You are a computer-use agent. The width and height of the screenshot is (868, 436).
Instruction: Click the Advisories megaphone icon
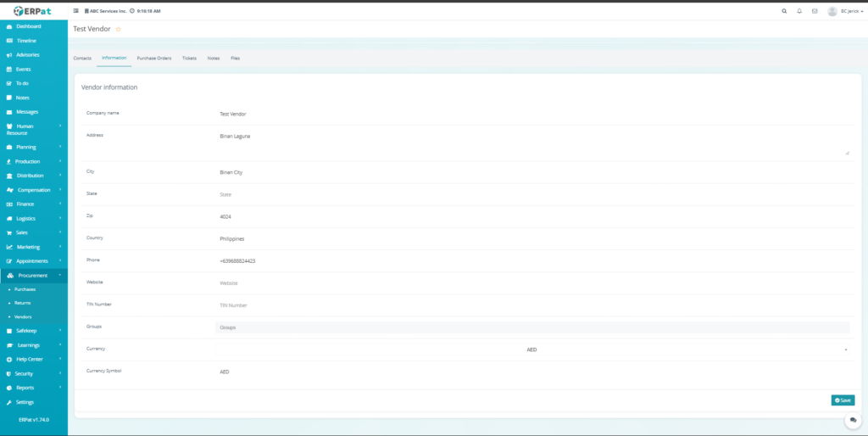pos(9,55)
